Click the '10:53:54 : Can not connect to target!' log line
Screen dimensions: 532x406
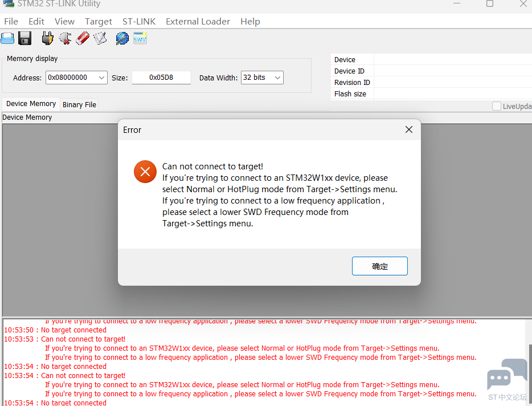[x=65, y=375]
